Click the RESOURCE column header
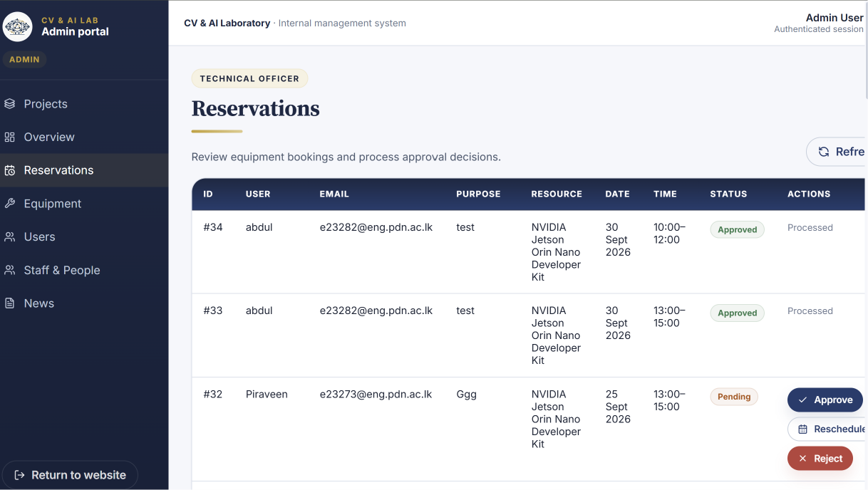Screen dimensions: 868x490 (x=557, y=194)
